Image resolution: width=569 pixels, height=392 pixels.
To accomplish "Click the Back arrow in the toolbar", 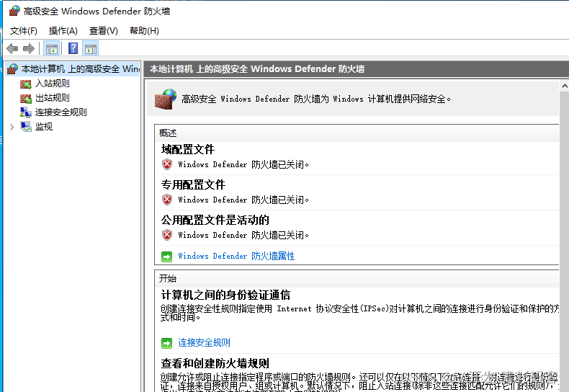I will tap(12, 48).
